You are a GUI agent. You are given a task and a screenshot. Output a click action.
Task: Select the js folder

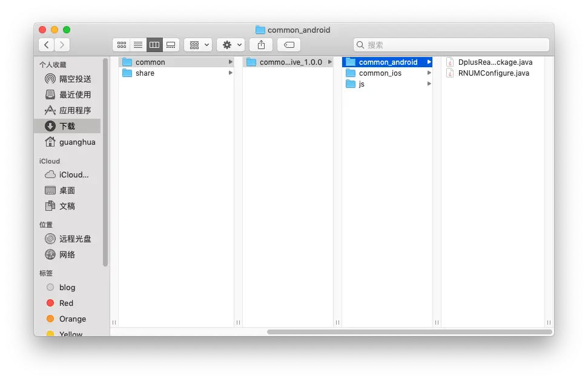(387, 84)
